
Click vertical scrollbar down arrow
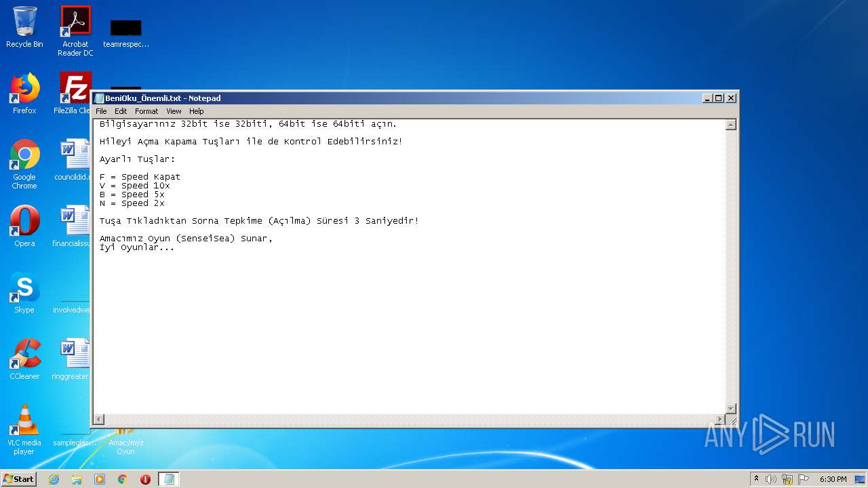(731, 408)
